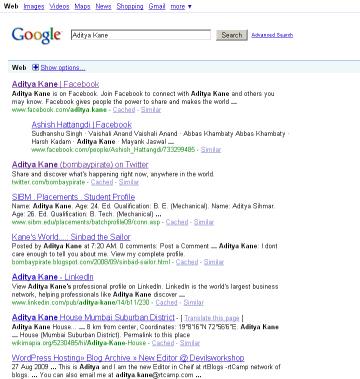The height and width of the screenshot is (379, 360).
Task: Open Maps from top navigation
Action: tap(82, 6)
